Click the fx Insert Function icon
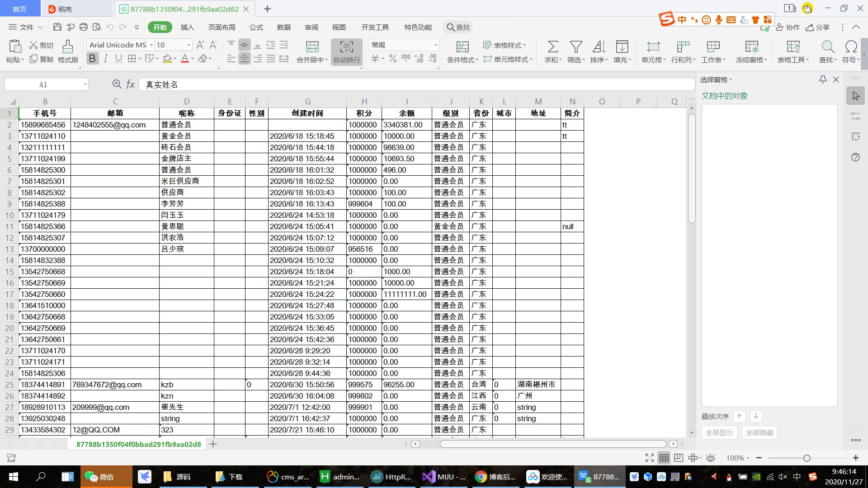This screenshot has width=868, height=488. (x=130, y=84)
